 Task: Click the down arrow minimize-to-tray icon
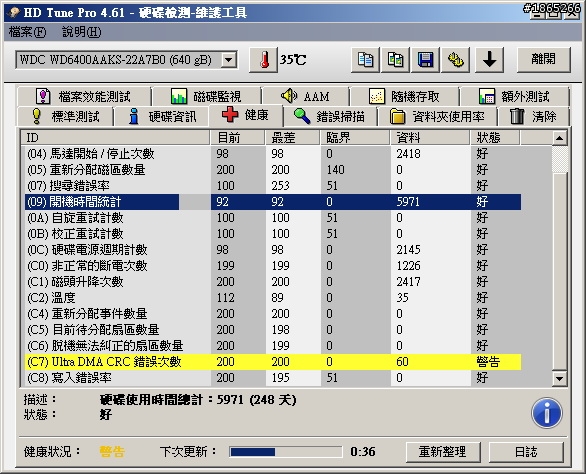click(x=490, y=60)
